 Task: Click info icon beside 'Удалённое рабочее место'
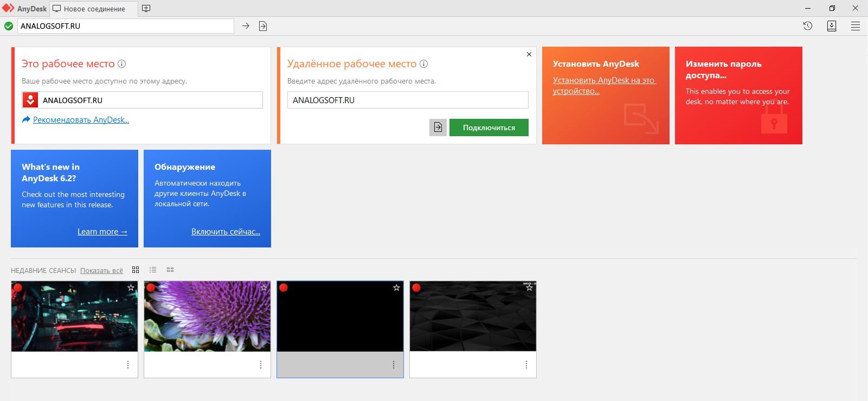(424, 63)
